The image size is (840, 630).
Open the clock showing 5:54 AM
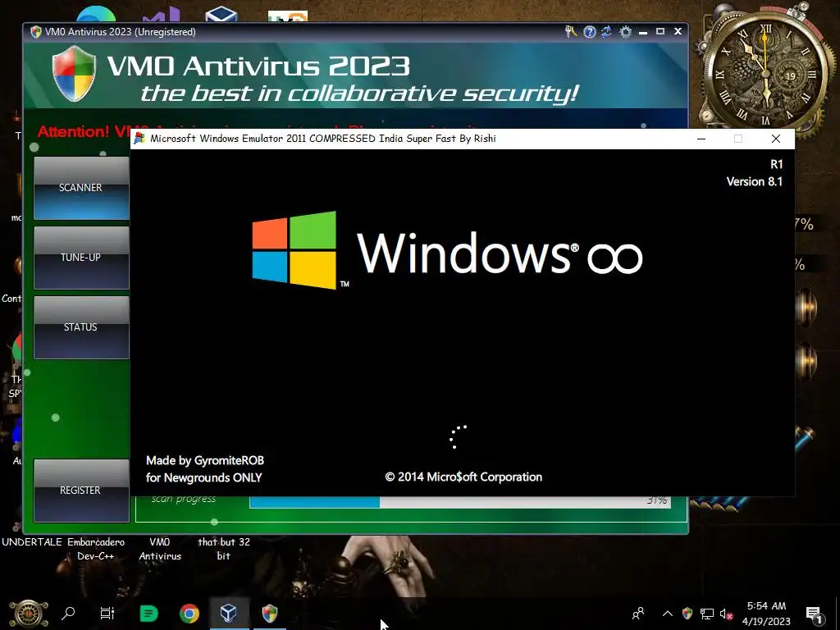pyautogui.click(x=766, y=614)
